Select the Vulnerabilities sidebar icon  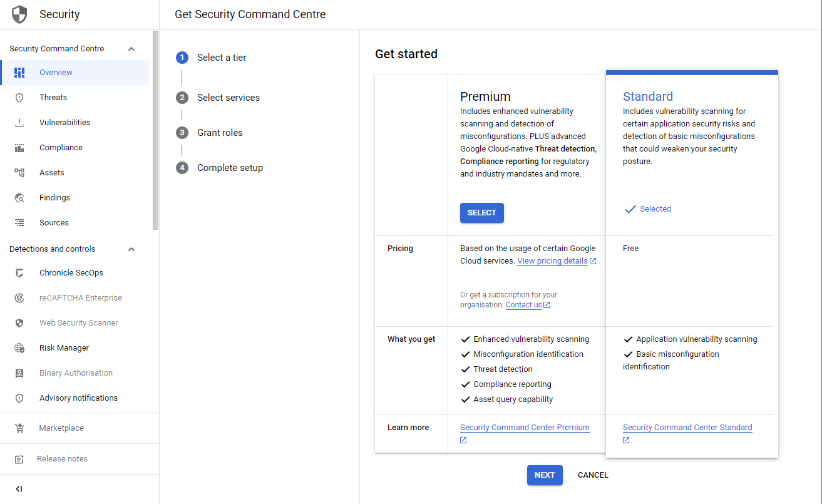(19, 122)
